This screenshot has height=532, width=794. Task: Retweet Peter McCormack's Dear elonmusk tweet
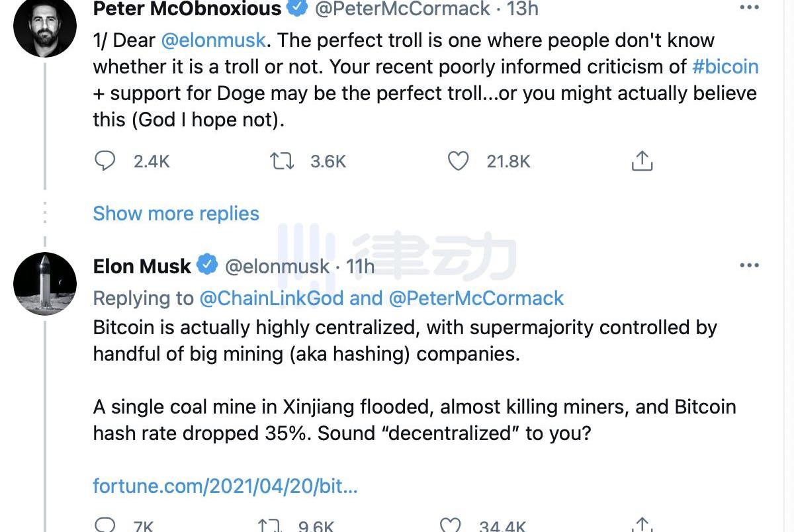(x=283, y=161)
